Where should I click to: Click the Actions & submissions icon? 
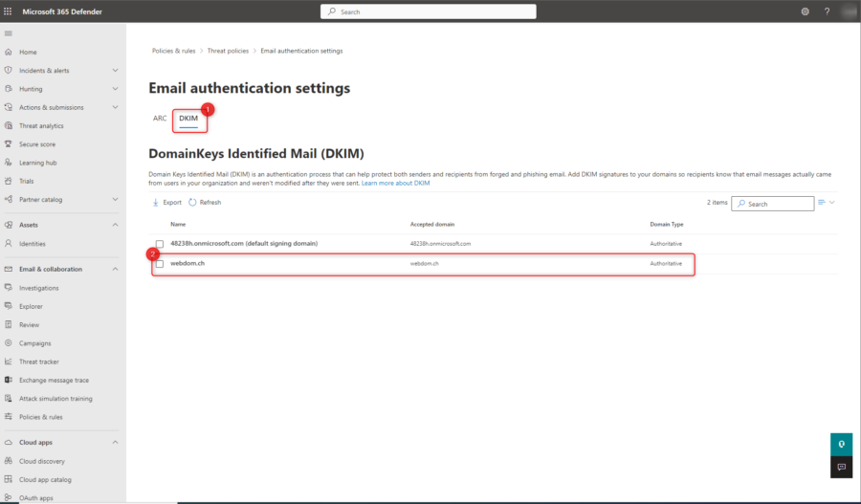pos(9,107)
